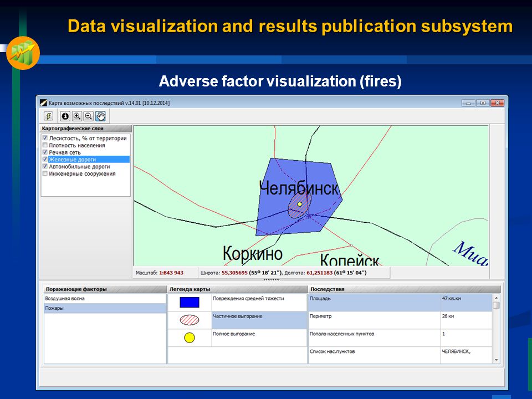
Task: Click scroll down arrow in Последствия table
Action: (x=497, y=360)
